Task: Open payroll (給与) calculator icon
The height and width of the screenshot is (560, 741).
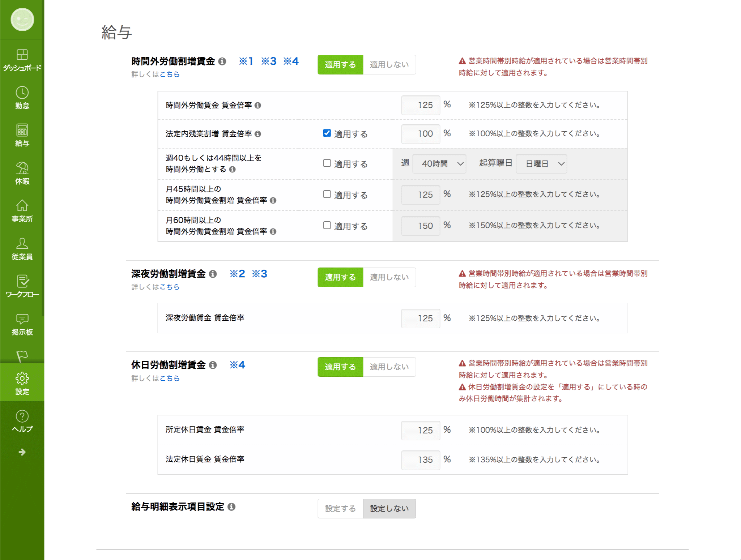Action: click(x=22, y=131)
